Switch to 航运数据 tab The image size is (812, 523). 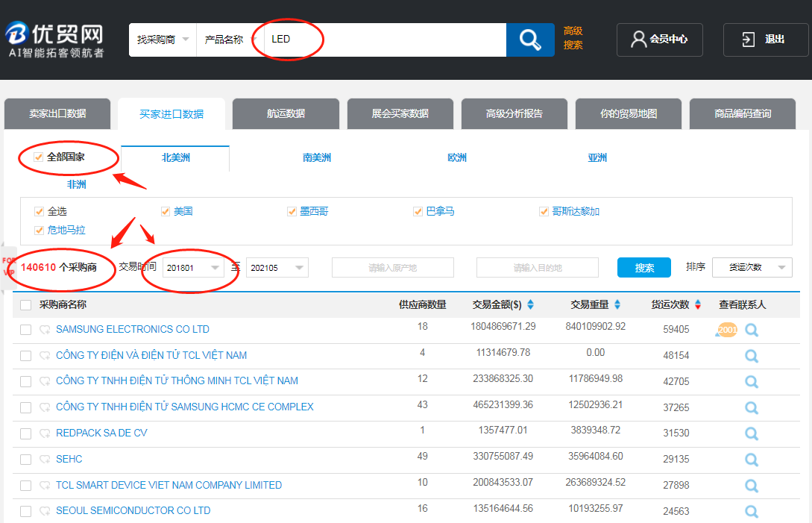click(286, 113)
